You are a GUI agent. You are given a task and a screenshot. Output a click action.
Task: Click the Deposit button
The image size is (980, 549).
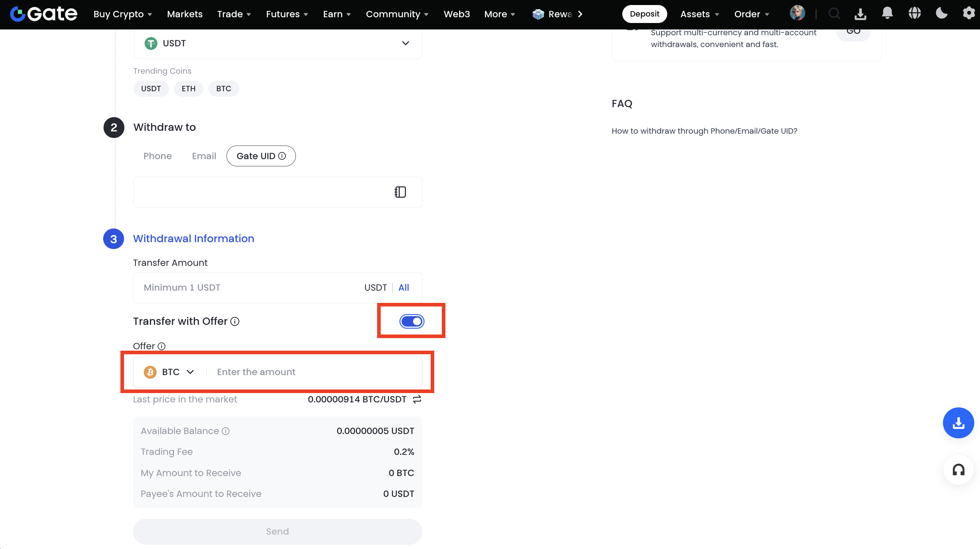tap(644, 14)
